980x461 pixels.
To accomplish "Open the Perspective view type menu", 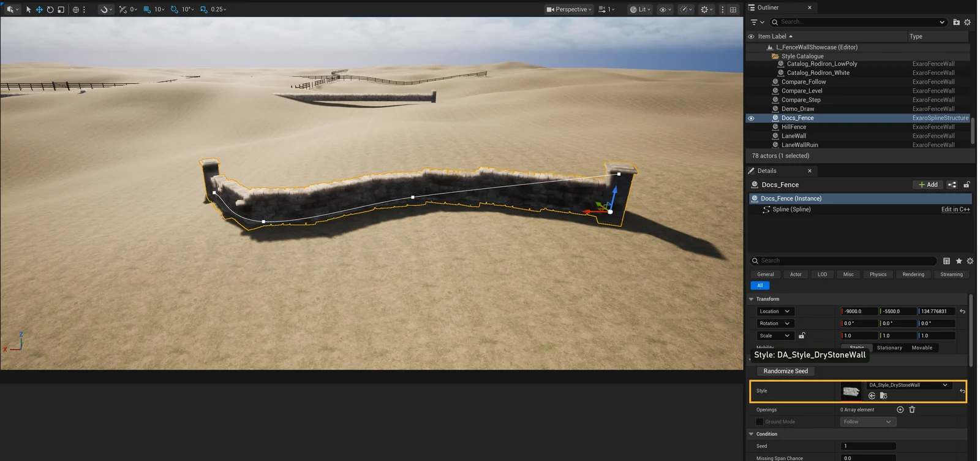I will [569, 9].
